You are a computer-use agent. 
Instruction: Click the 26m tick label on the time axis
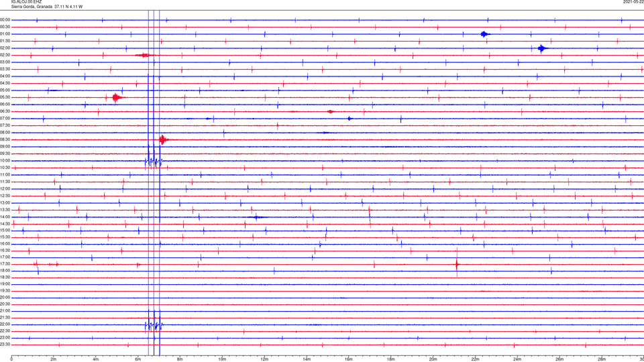pyautogui.click(x=559, y=359)
